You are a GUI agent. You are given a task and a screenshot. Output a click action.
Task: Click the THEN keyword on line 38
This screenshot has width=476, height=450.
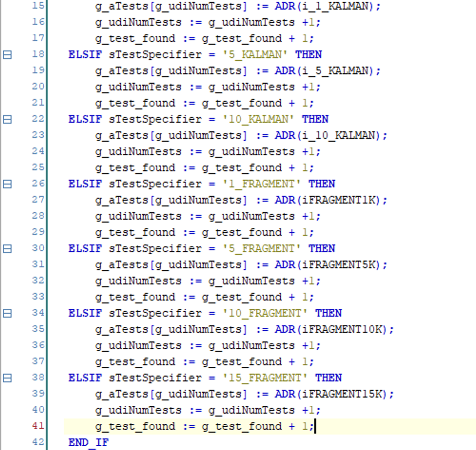tap(328, 378)
